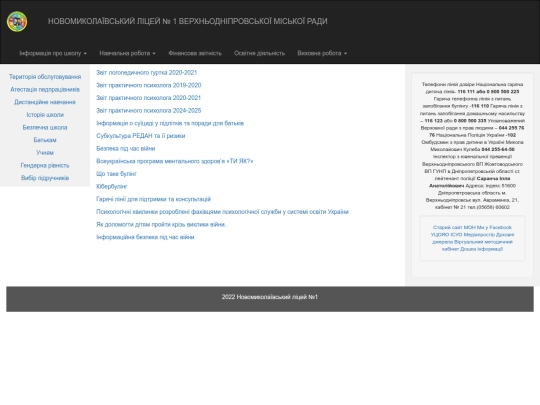The width and height of the screenshot is (540, 405).
Task: Select Батькам in sidebar
Action: (45, 140)
